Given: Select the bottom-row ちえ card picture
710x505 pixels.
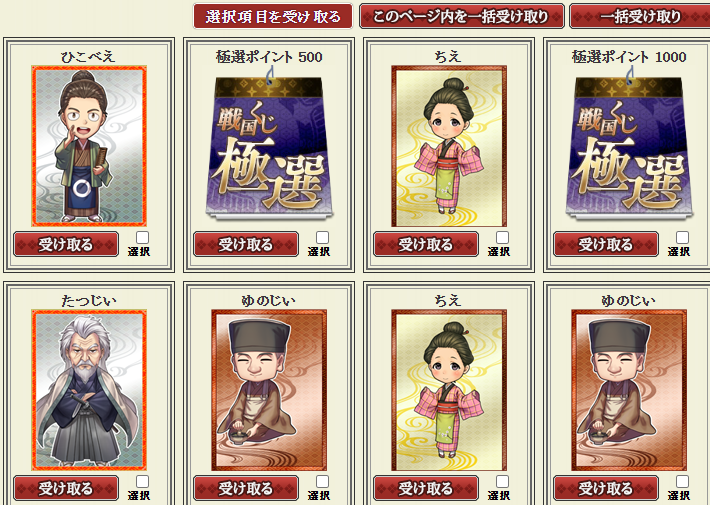Looking at the screenshot, I should [x=449, y=390].
